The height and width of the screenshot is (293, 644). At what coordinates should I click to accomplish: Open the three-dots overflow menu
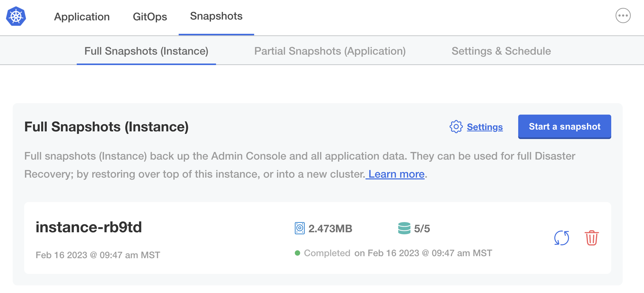tap(623, 16)
